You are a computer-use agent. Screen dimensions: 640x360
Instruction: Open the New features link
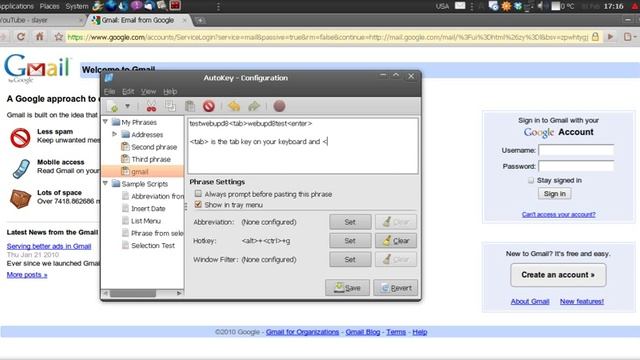pyautogui.click(x=582, y=301)
